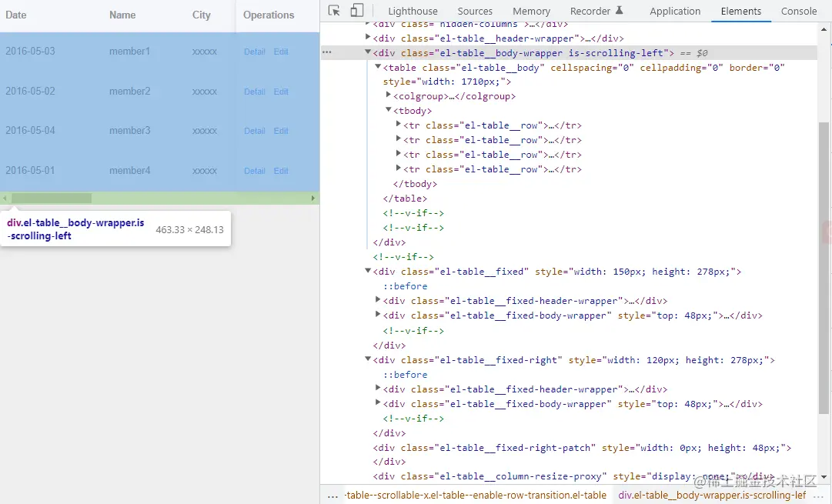Click the member4 name cell

tap(130, 170)
